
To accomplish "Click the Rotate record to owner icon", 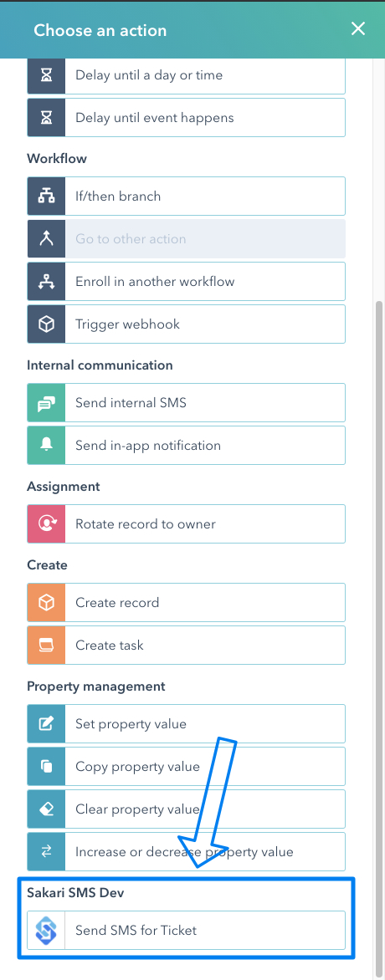I will pos(46,523).
